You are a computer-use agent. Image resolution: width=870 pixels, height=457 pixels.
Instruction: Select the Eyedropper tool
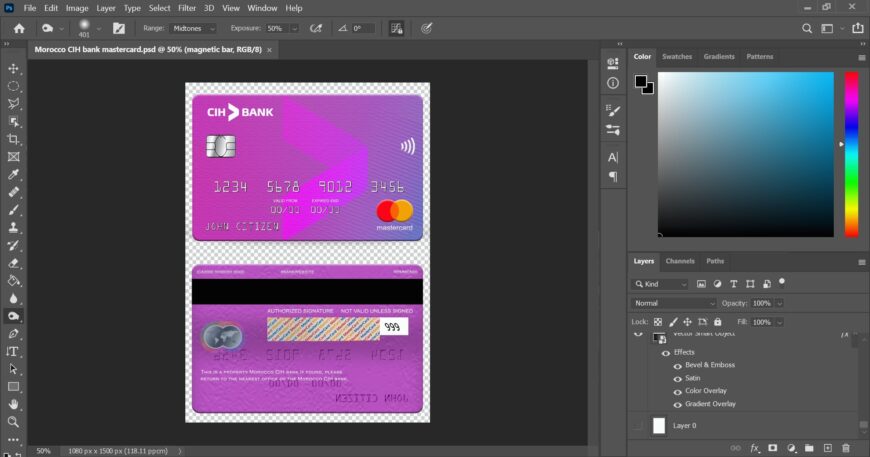point(13,175)
